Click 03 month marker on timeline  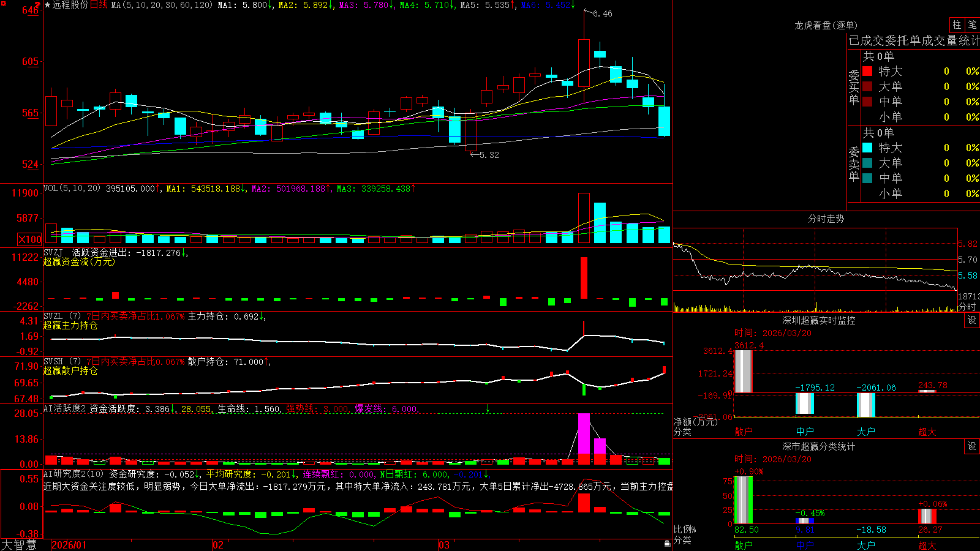pos(444,545)
